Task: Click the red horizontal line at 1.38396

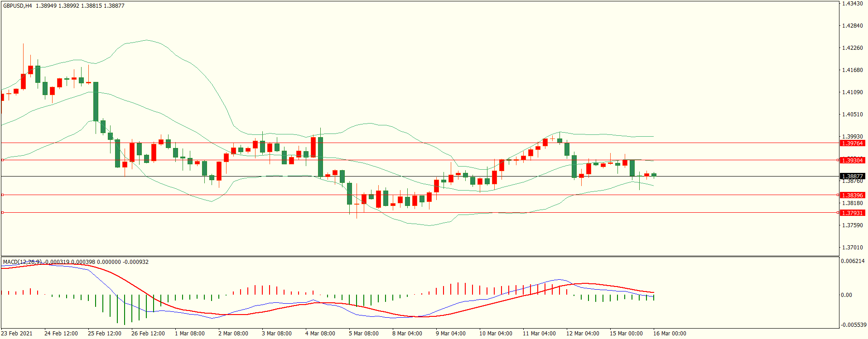Action: pos(420,195)
